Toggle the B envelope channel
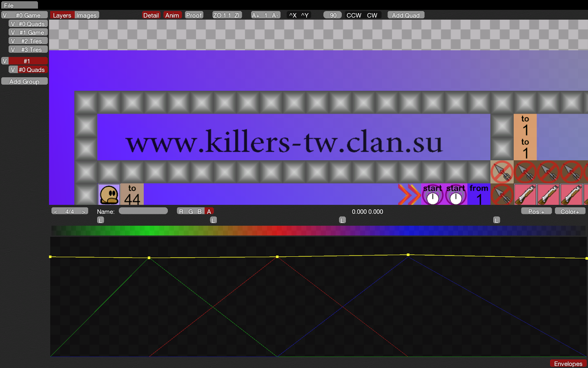The image size is (588, 368). point(200,211)
